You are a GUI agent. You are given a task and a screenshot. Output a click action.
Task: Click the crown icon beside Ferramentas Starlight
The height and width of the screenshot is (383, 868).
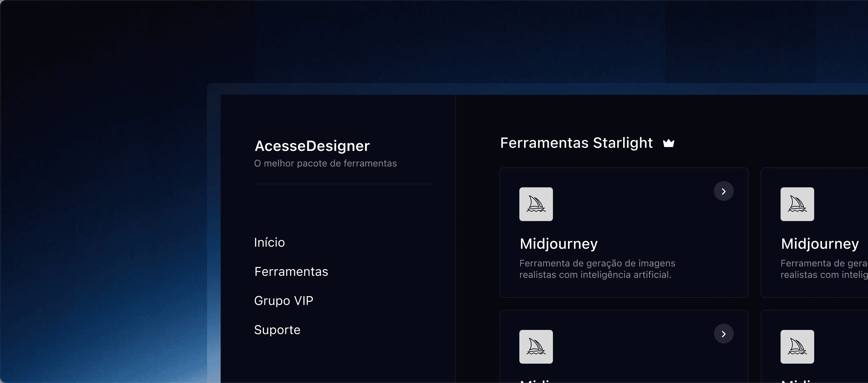(668, 143)
